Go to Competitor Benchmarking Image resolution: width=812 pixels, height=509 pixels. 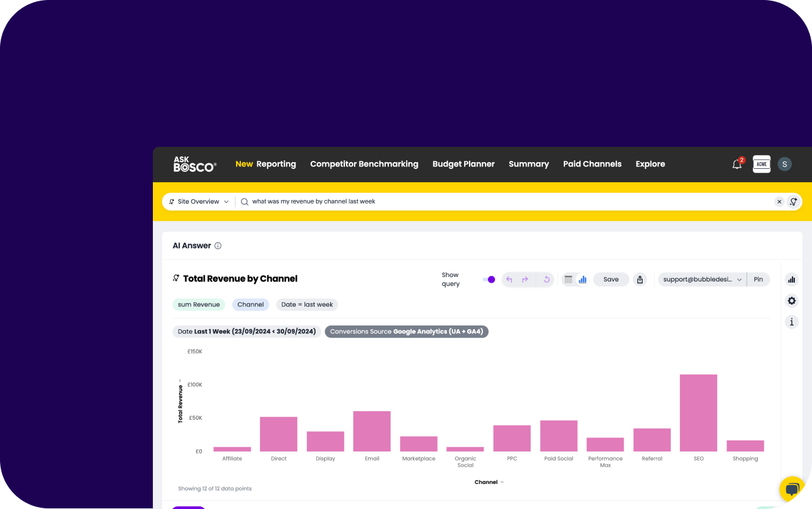point(364,164)
